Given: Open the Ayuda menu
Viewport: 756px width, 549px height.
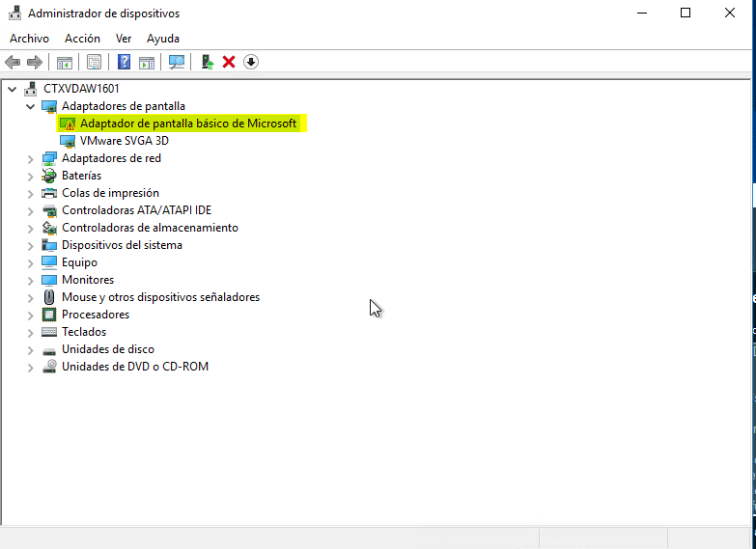Looking at the screenshot, I should coord(163,39).
